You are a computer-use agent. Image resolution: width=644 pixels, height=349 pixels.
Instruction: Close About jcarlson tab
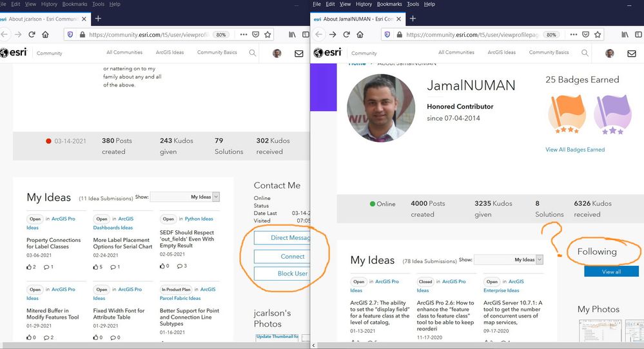click(84, 19)
